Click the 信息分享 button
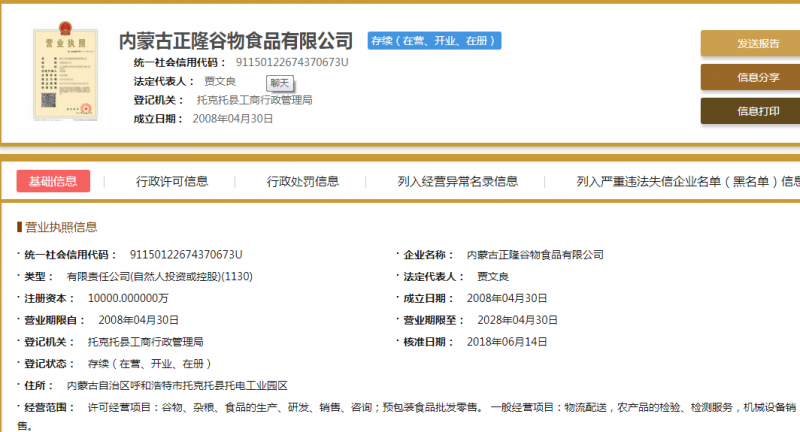The image size is (800, 432). pyautogui.click(x=751, y=78)
